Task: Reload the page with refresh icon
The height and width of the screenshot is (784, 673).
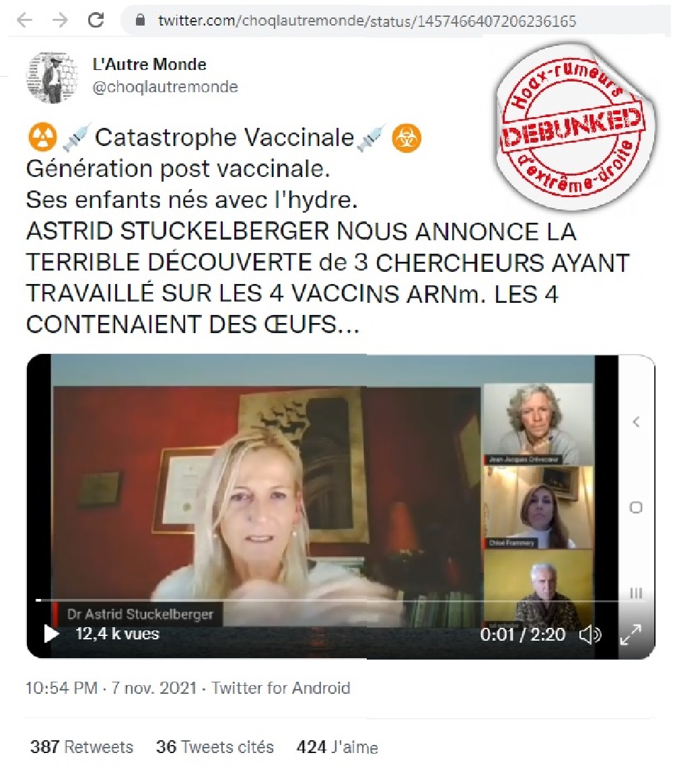Action: point(96,20)
